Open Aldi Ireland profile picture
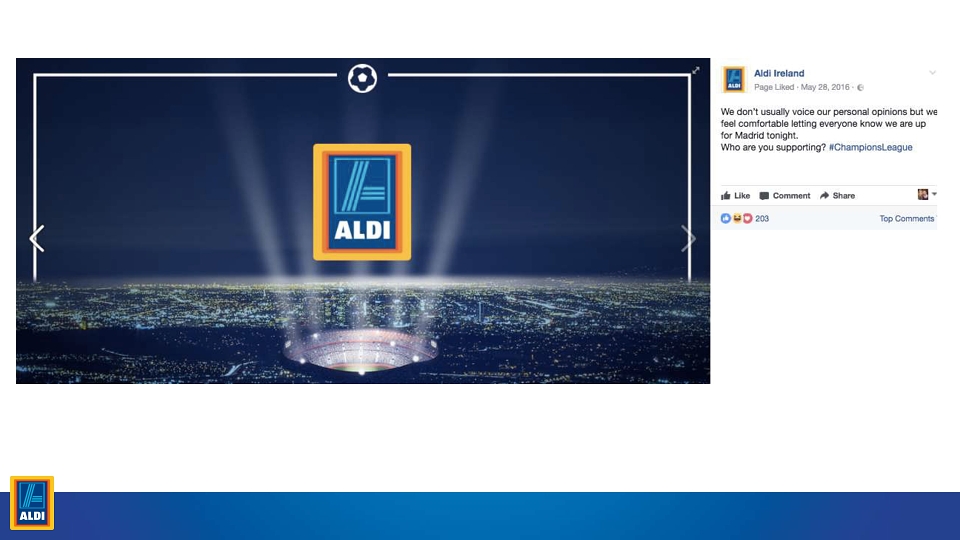 [733, 80]
